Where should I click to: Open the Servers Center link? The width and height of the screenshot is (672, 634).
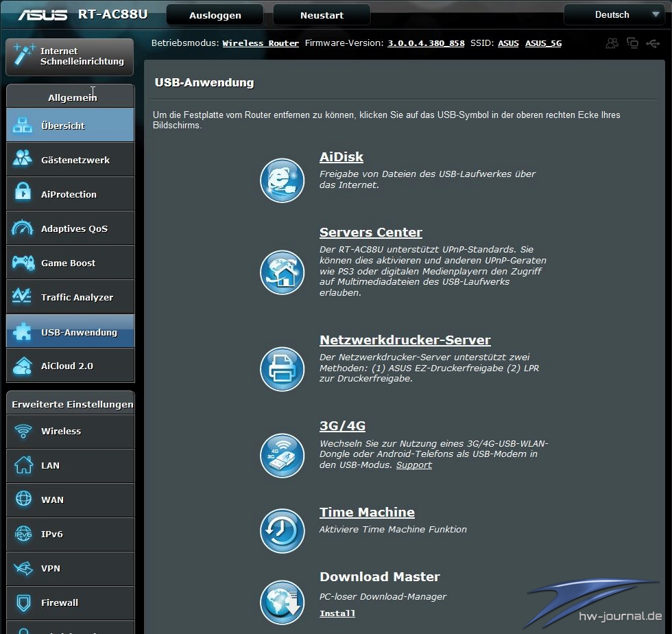pos(371,232)
